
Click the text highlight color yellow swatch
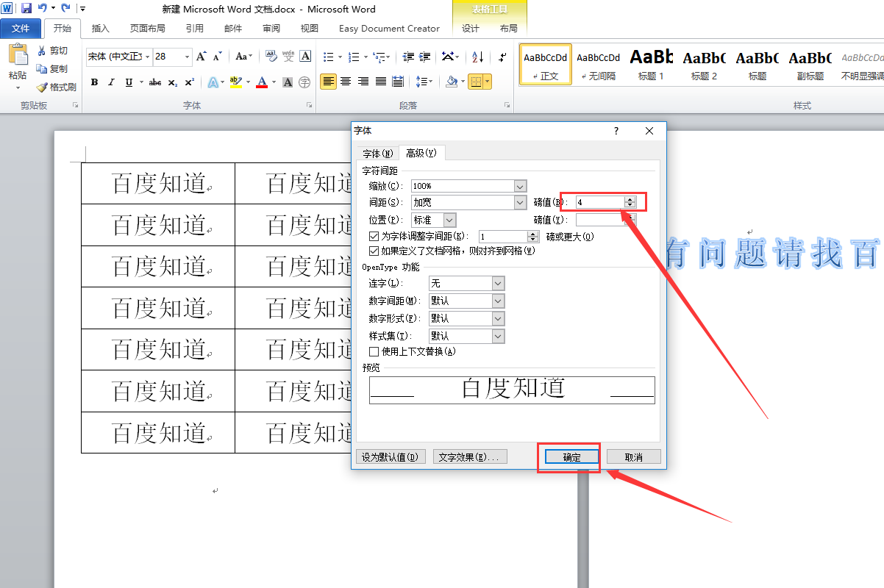235,82
